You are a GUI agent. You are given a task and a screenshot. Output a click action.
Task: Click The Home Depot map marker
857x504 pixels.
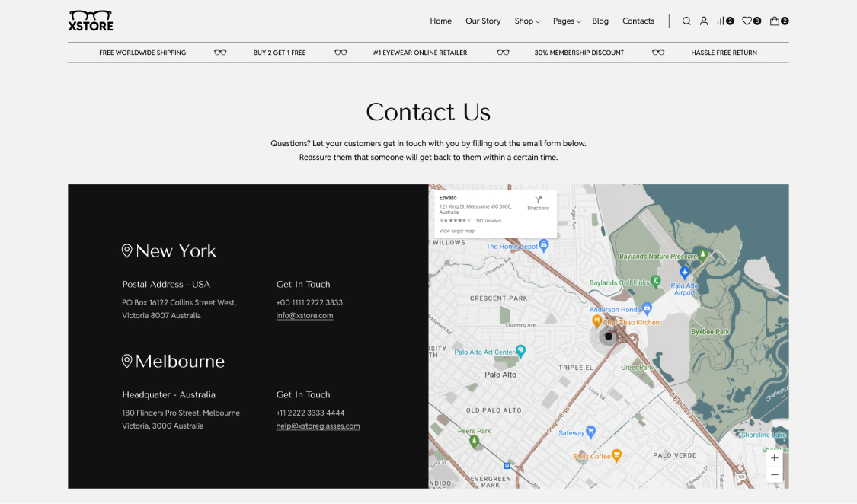[544, 246]
